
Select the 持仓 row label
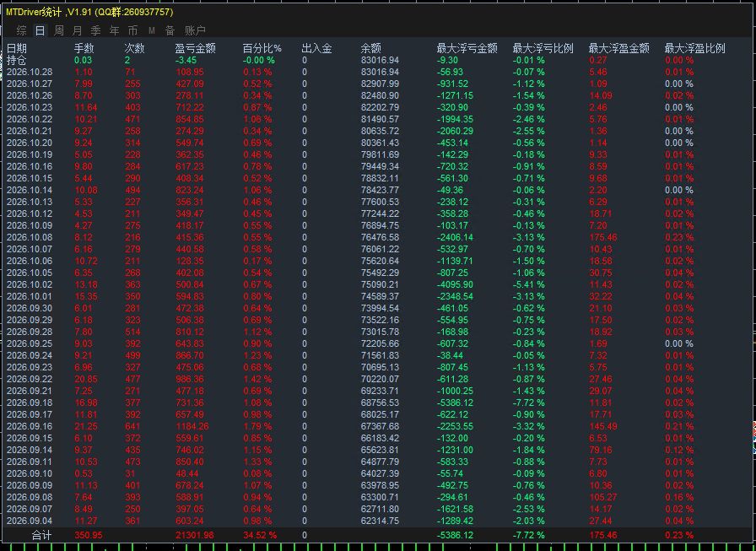pyautogui.click(x=16, y=60)
